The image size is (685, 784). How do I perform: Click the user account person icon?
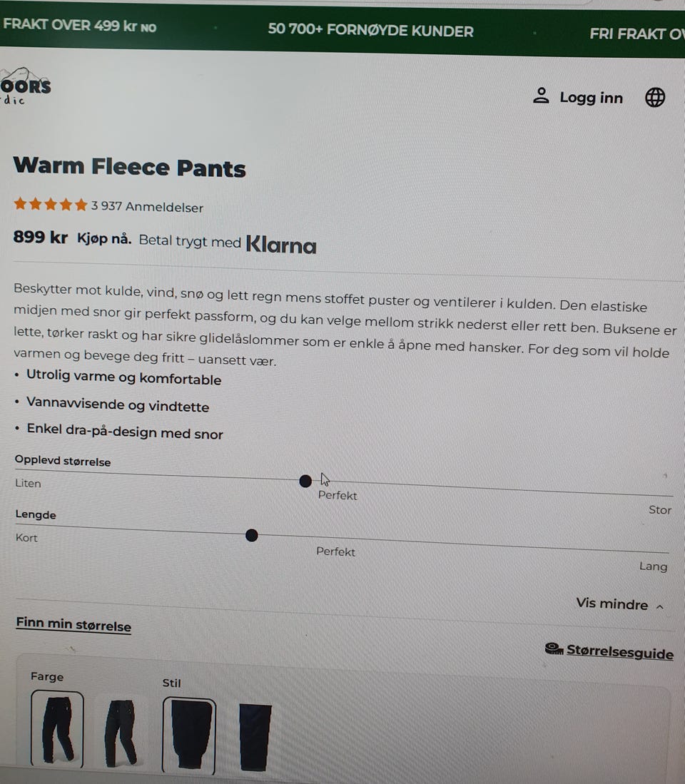pos(541,95)
